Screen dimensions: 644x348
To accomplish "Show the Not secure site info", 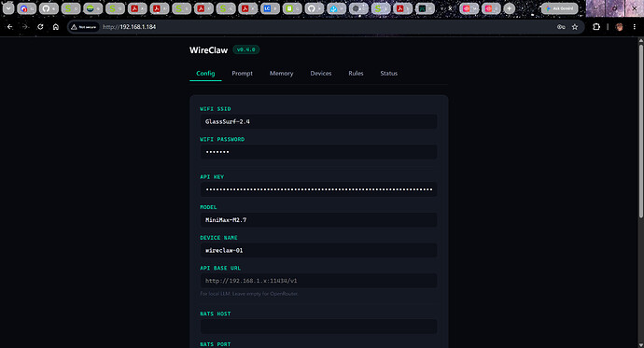I will pyautogui.click(x=83, y=27).
